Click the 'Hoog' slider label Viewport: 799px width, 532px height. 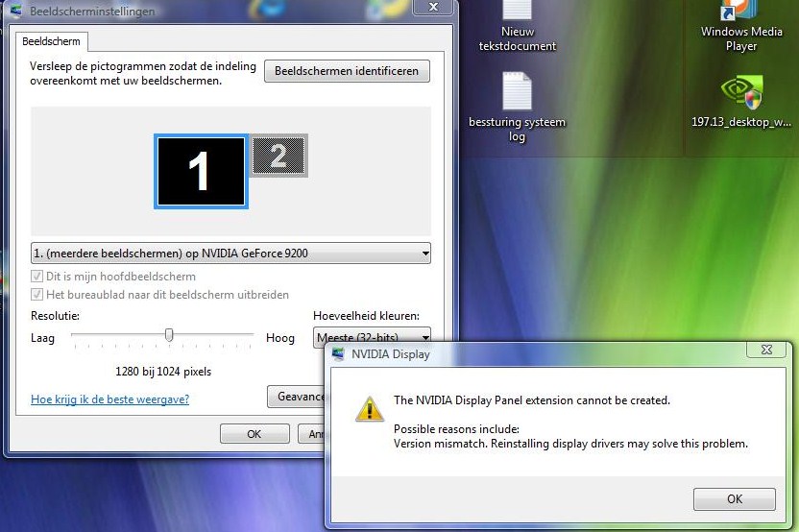(x=280, y=338)
